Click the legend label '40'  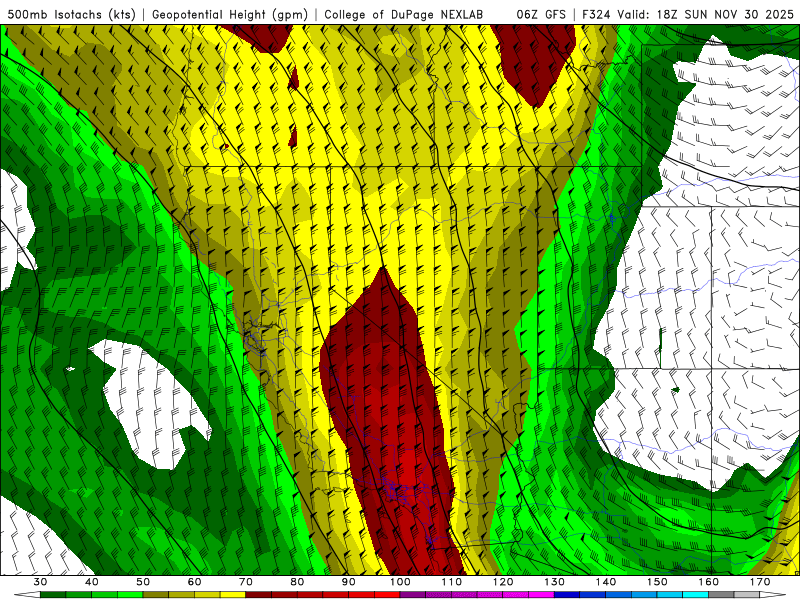(x=91, y=582)
